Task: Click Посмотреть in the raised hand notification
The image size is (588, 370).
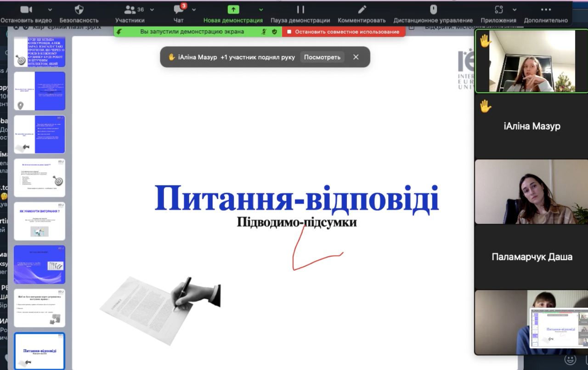Action: click(322, 57)
